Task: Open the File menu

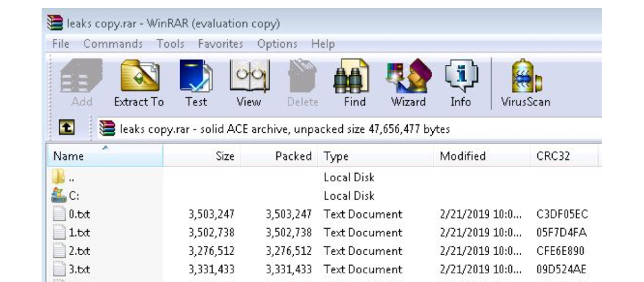Action: pos(61,44)
